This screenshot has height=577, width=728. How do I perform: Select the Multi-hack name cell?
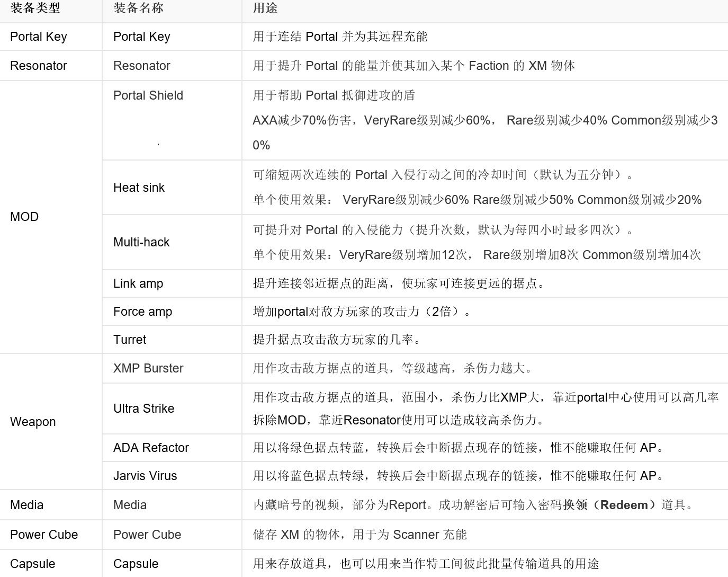(141, 242)
